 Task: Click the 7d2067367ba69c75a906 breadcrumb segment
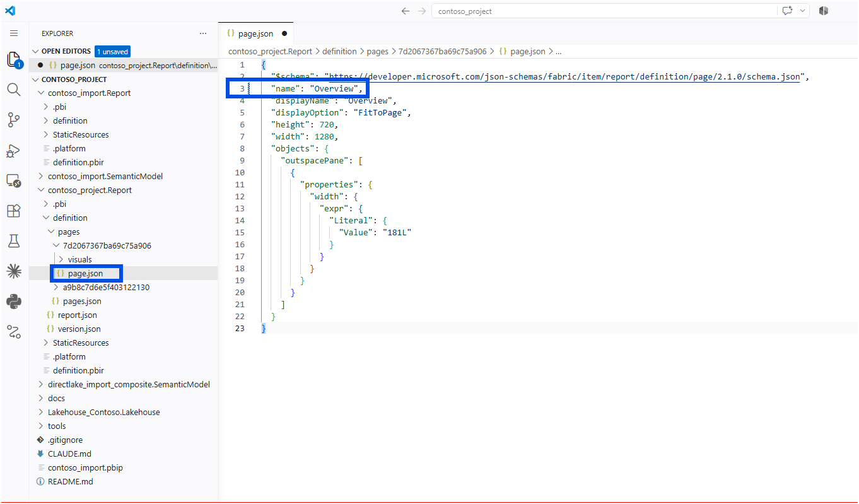(442, 51)
